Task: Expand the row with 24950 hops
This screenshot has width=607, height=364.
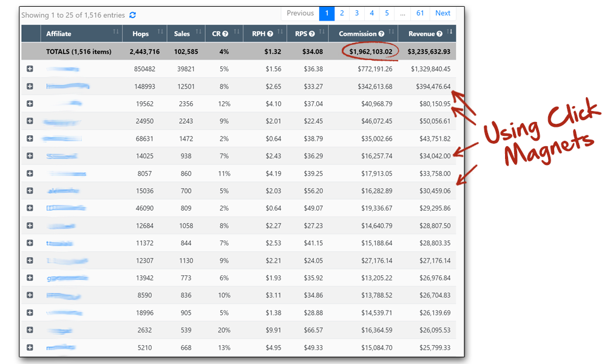Action: pyautogui.click(x=30, y=121)
